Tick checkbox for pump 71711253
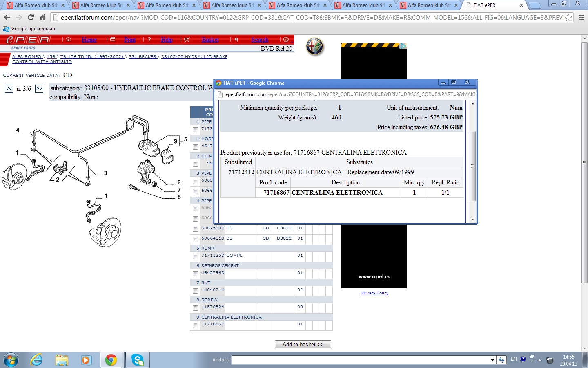Viewport: 588px width, 368px height. [x=195, y=257]
